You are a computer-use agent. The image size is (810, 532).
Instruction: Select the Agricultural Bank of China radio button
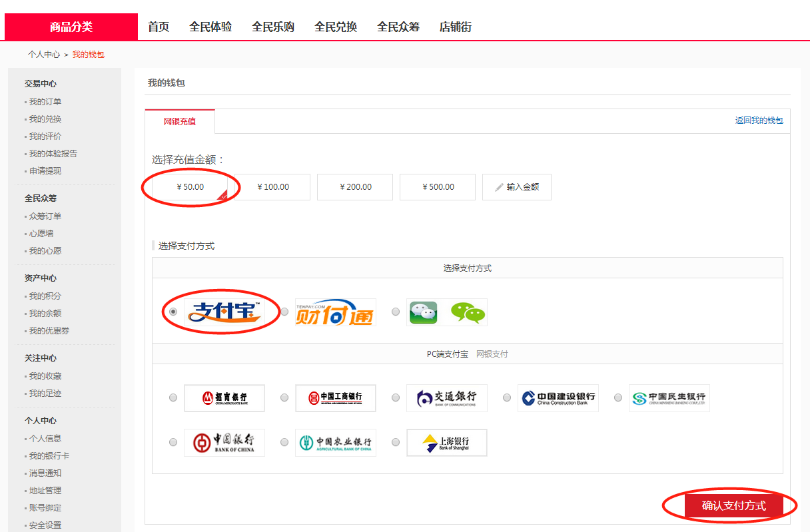(x=284, y=442)
